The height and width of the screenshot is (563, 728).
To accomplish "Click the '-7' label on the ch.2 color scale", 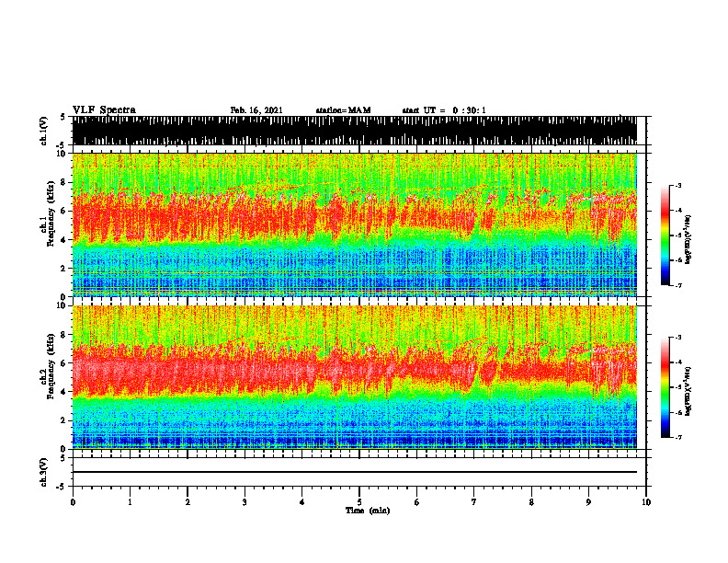I will click(678, 437).
